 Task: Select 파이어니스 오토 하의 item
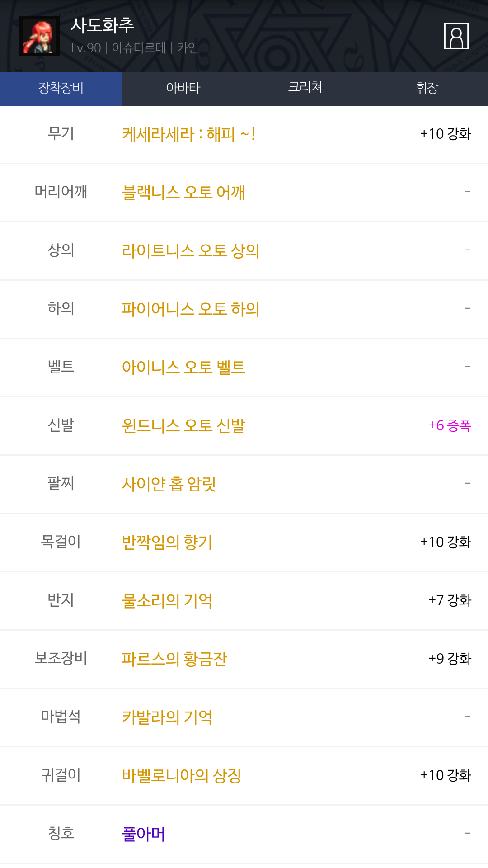tap(191, 309)
